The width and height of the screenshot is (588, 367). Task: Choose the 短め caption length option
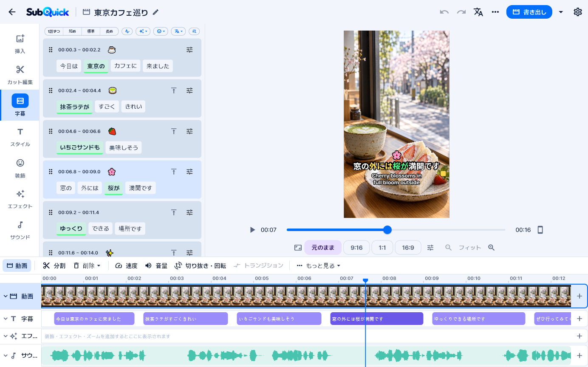pyautogui.click(x=73, y=31)
